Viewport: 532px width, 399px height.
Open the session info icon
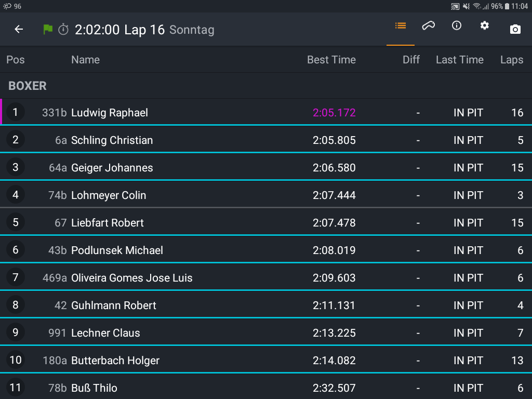pos(457,25)
